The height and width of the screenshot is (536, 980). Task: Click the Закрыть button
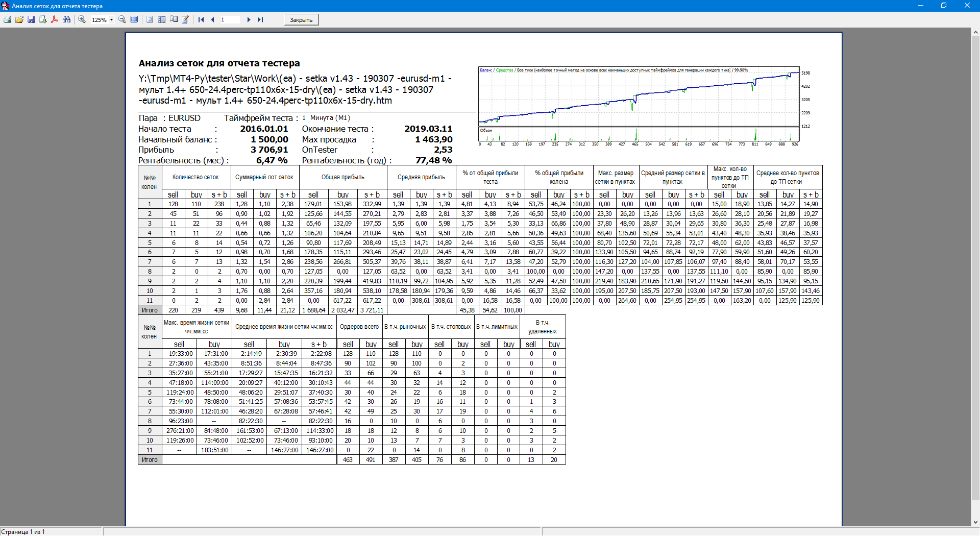(x=301, y=20)
